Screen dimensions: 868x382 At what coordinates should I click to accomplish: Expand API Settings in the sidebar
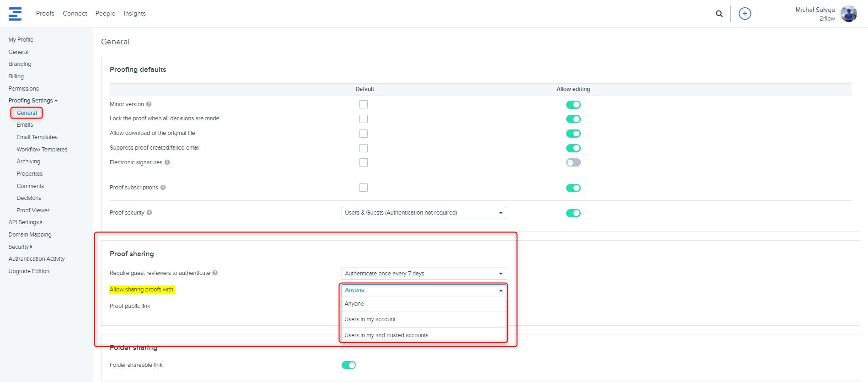tap(25, 222)
